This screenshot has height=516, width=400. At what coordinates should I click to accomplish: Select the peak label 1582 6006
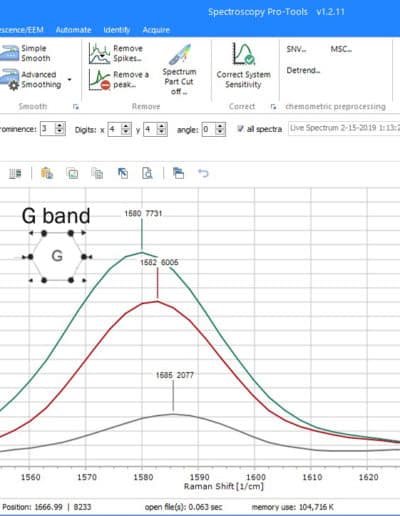point(159,262)
